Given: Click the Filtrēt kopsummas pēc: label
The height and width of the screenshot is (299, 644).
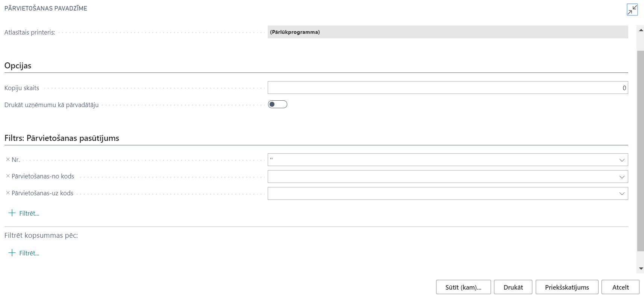Looking at the screenshot, I should pos(41,236).
